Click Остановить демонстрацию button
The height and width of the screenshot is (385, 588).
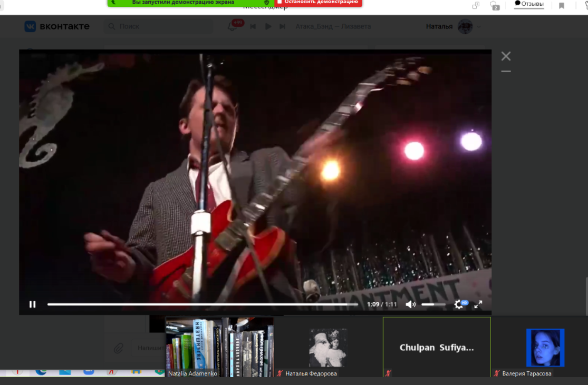coord(318,3)
